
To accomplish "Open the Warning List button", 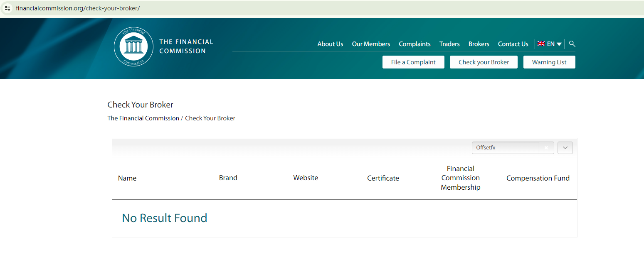I will point(549,62).
